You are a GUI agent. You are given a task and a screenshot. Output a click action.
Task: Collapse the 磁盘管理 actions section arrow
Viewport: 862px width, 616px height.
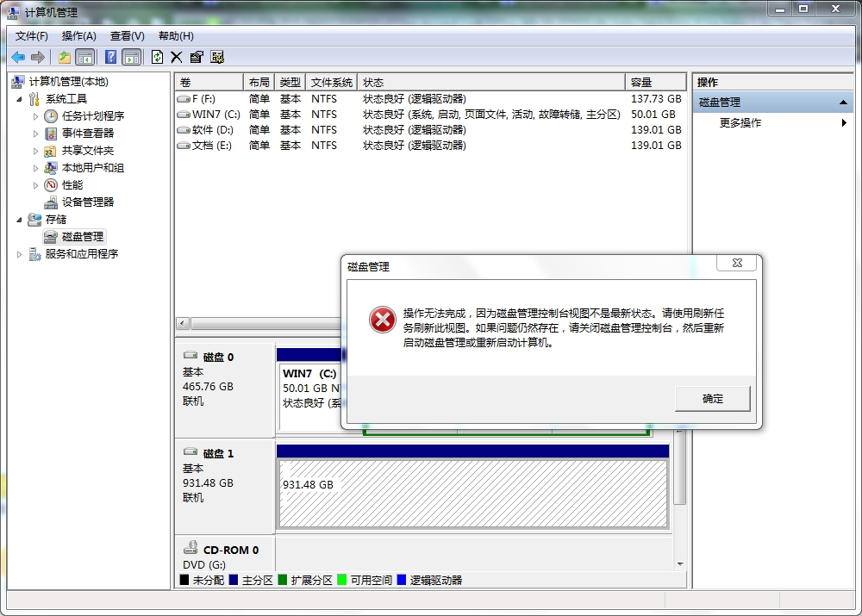[x=843, y=103]
